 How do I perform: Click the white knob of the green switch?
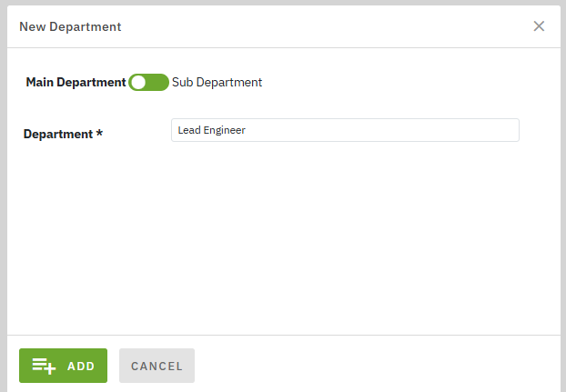[138, 82]
